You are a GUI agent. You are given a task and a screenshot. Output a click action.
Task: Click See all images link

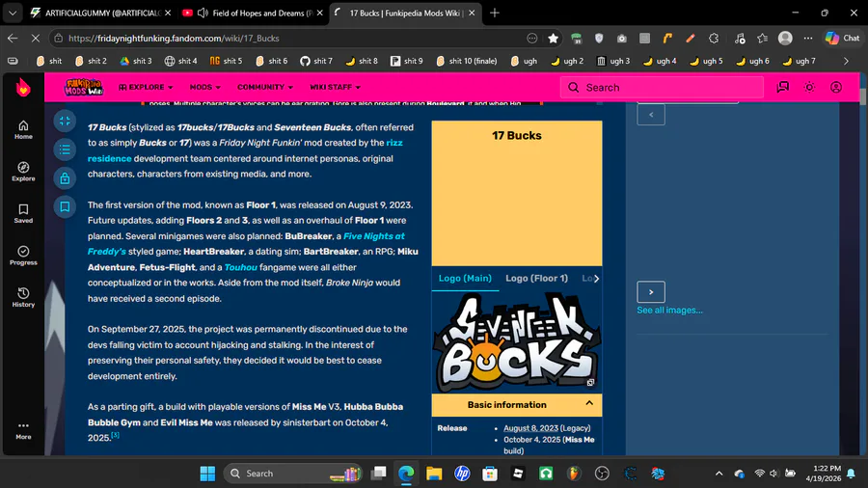coord(670,311)
